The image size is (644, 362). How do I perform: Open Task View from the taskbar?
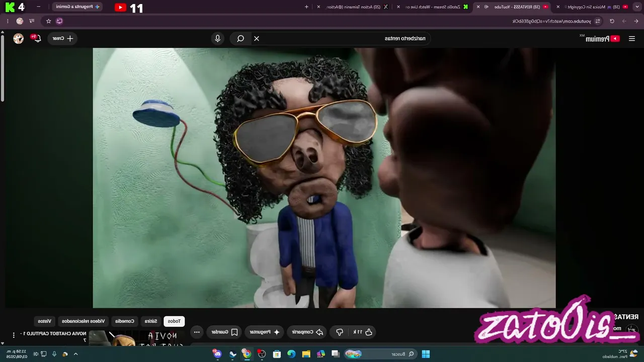click(x=336, y=354)
